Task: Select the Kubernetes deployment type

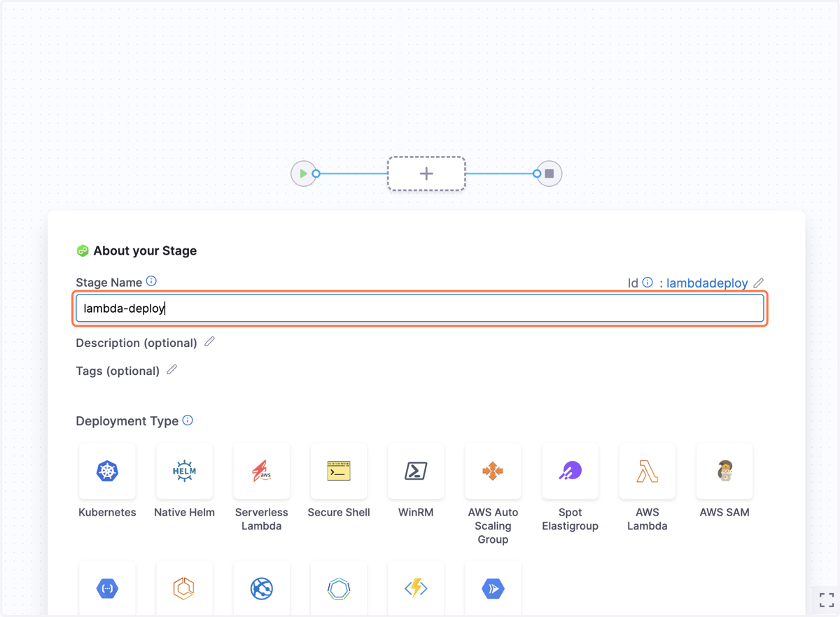Action: tap(107, 471)
